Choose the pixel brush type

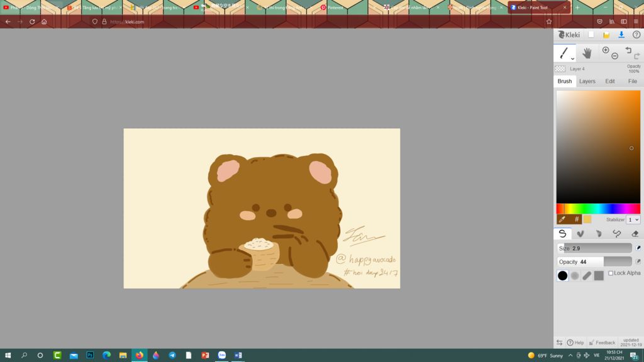(616, 234)
